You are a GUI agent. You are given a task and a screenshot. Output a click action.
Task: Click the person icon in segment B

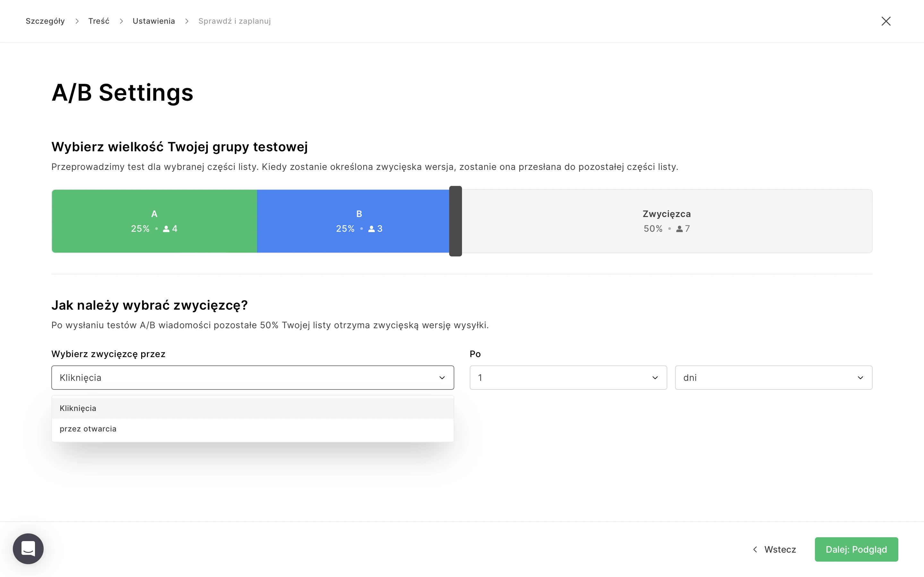(371, 229)
